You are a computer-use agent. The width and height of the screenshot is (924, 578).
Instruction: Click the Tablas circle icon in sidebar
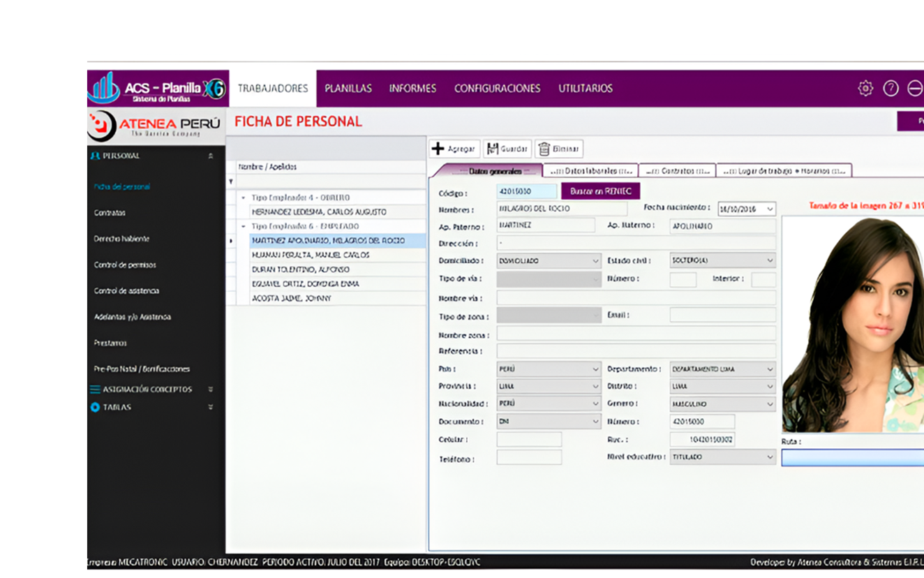[95, 407]
